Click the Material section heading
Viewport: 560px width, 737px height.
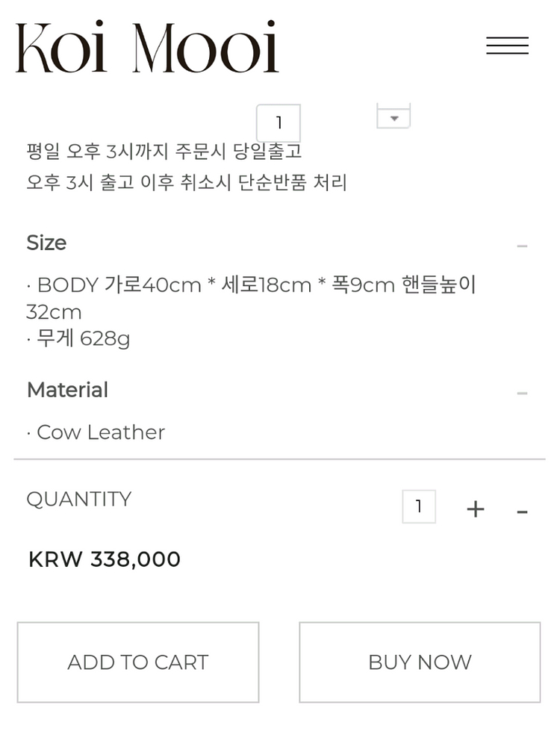tap(67, 391)
